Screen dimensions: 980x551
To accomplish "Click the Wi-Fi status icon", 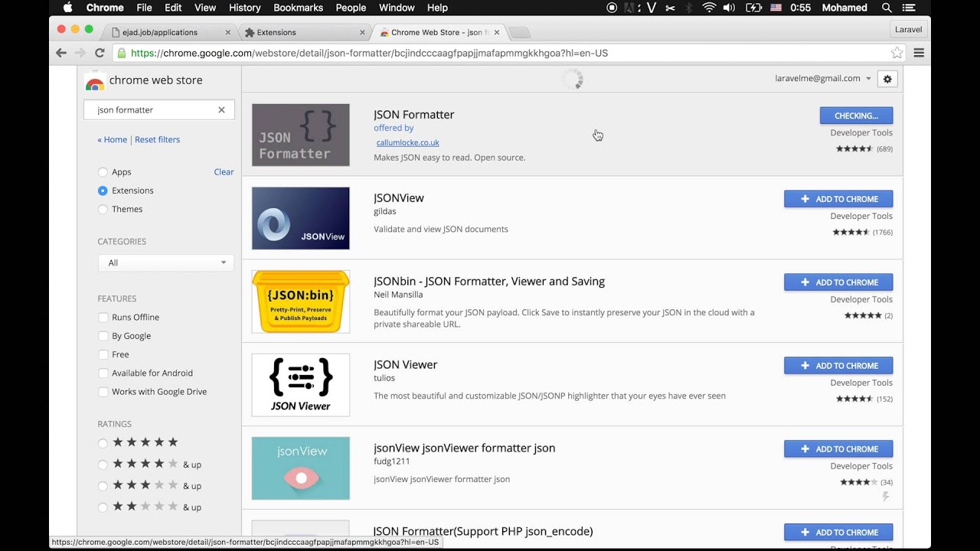I will tap(709, 8).
